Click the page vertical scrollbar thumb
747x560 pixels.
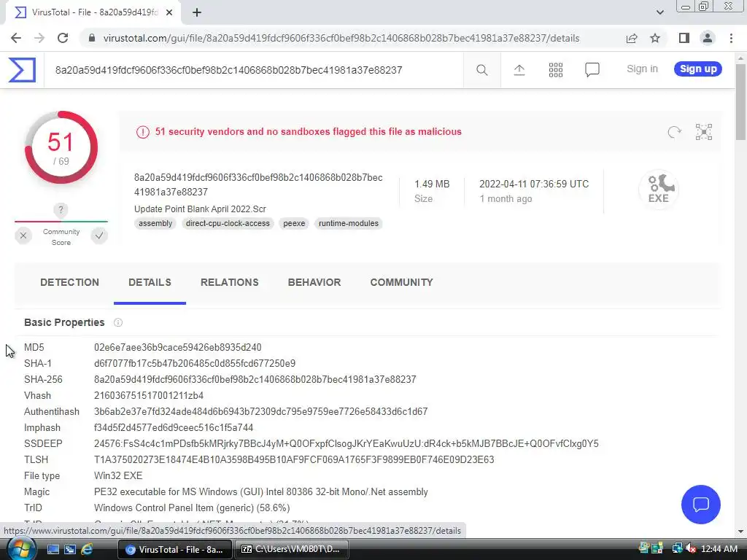pos(741,104)
